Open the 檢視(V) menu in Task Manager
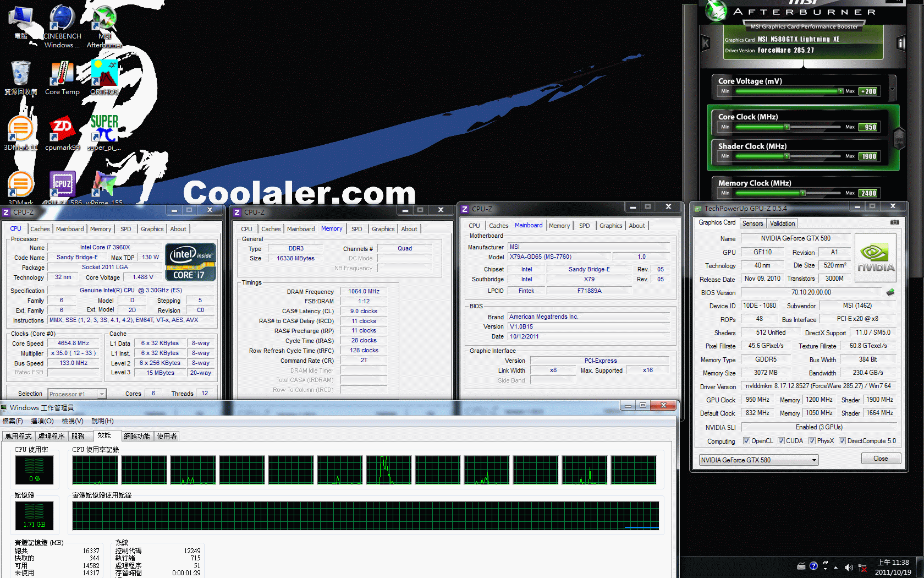This screenshot has width=924, height=578. point(73,421)
